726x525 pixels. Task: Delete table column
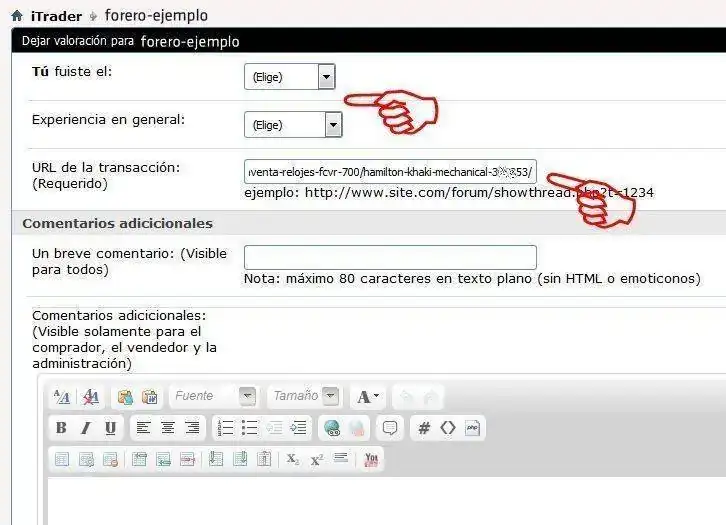[264, 459]
